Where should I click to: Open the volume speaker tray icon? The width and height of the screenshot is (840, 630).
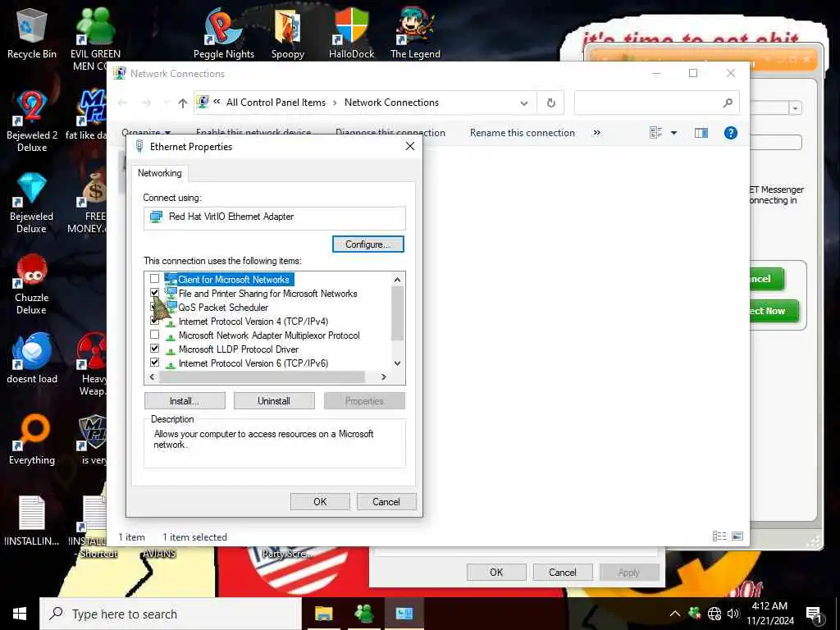pos(733,614)
